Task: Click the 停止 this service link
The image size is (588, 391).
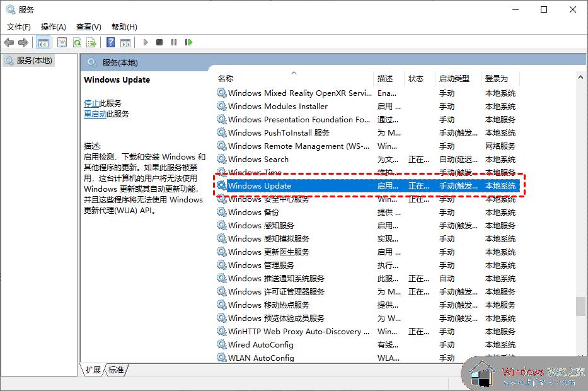Action: pos(91,103)
